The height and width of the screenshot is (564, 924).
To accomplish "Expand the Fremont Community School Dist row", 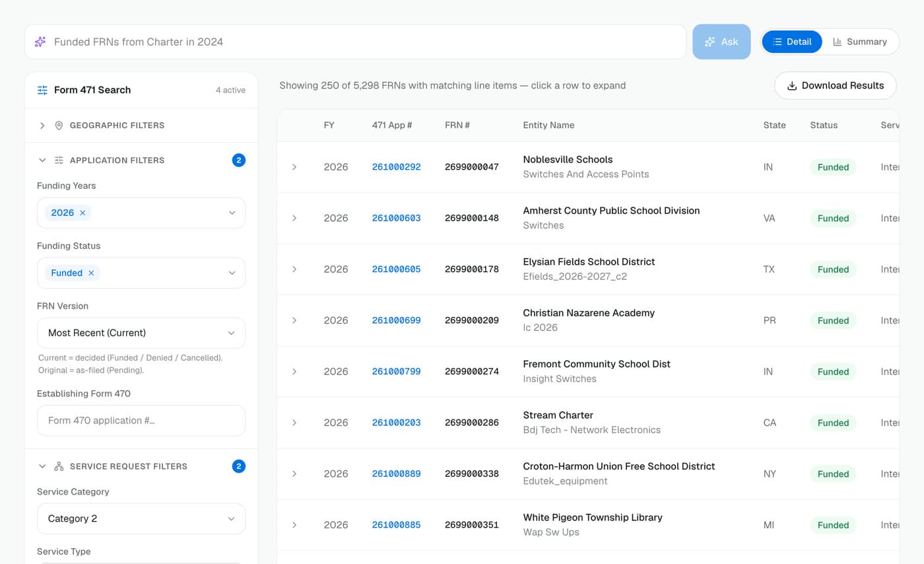I will coord(294,372).
